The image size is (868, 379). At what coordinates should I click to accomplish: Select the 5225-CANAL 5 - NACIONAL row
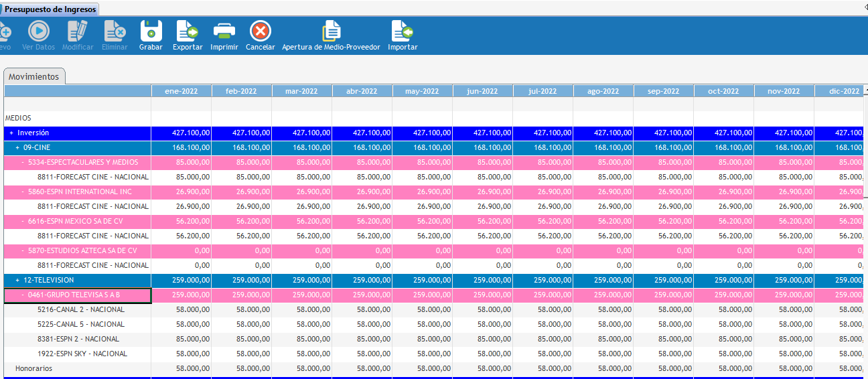pyautogui.click(x=81, y=324)
